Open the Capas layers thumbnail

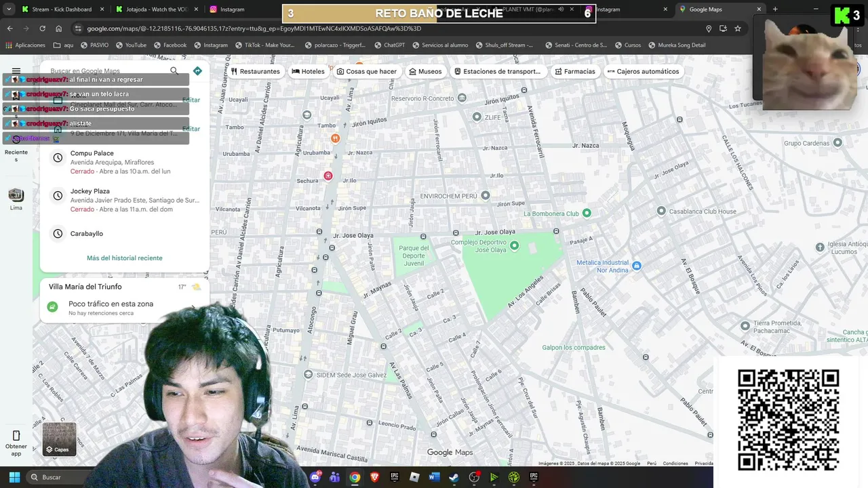pyautogui.click(x=60, y=439)
